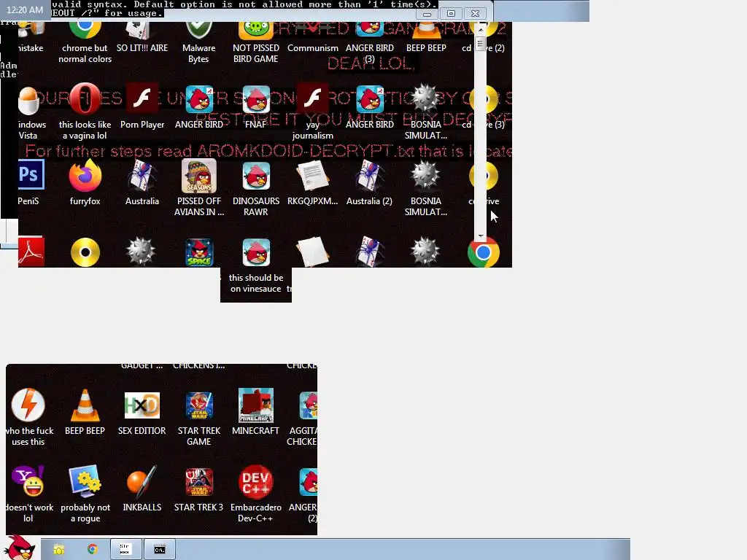
Task: Open PISSED OFF AVIANS IN Seasons icon
Action: click(x=198, y=187)
